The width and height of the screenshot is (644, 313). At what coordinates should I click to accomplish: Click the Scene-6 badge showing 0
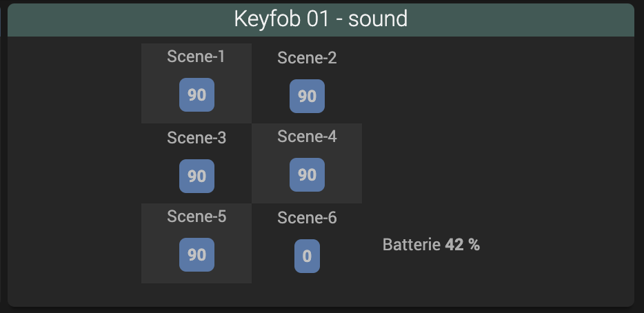(307, 256)
